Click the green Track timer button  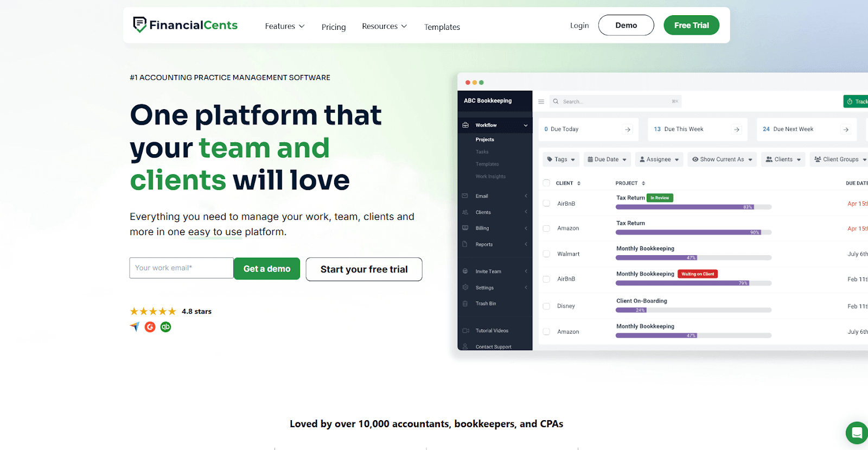(856, 102)
